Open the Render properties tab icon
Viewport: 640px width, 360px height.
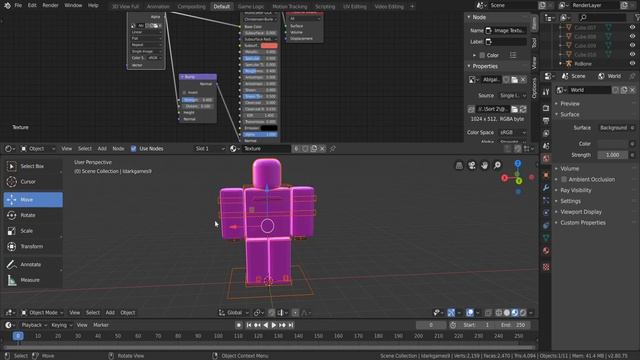(x=546, y=108)
